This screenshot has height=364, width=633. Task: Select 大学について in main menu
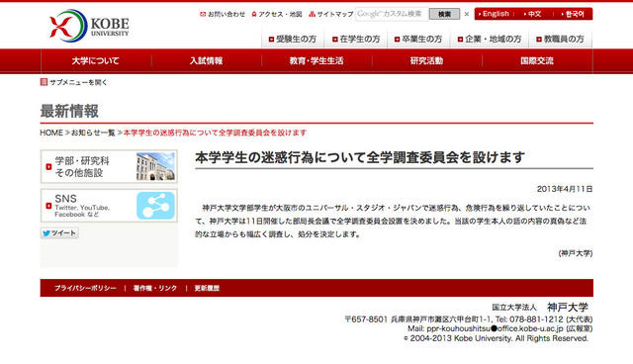[96, 61]
